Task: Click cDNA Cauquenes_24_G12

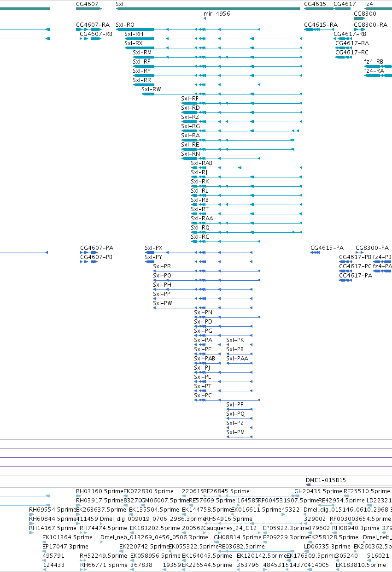Action: point(230,528)
